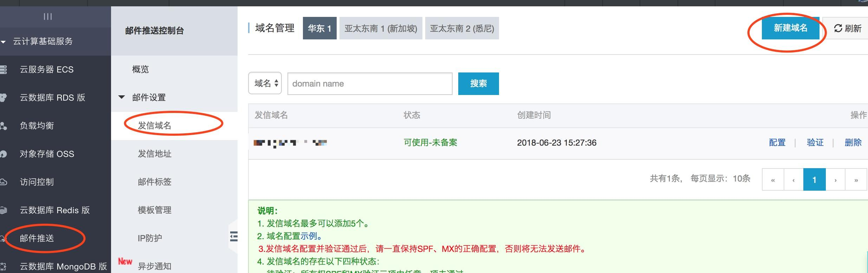Screen dimensions: 868x273
Task: Switch to 亚太东南 2 (悉尼) region tab
Action: coord(462,28)
